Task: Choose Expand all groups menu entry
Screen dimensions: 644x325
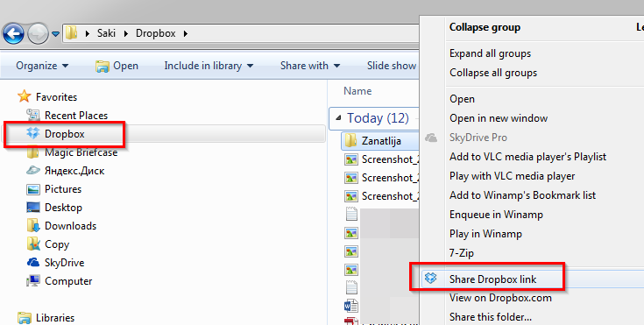Action: pyautogui.click(x=490, y=53)
